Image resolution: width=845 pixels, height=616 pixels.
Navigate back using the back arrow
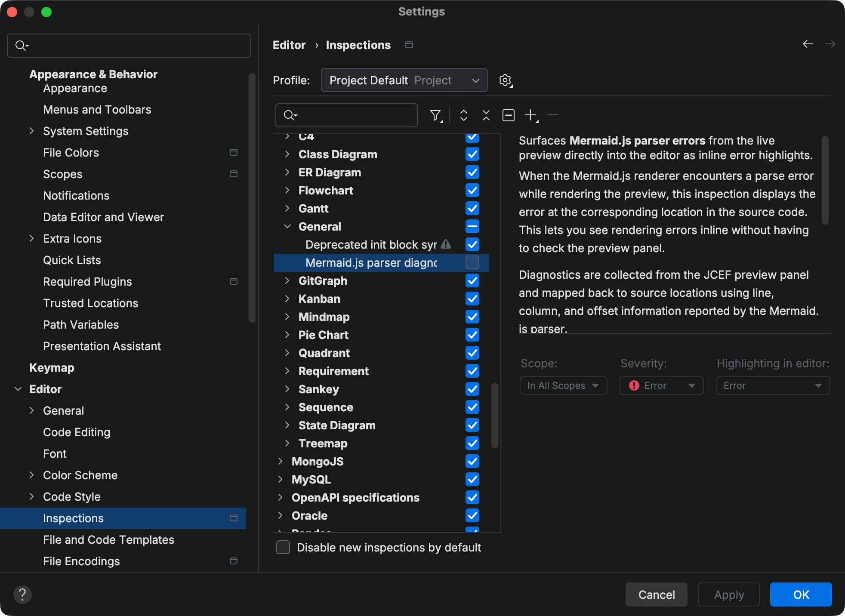(808, 44)
